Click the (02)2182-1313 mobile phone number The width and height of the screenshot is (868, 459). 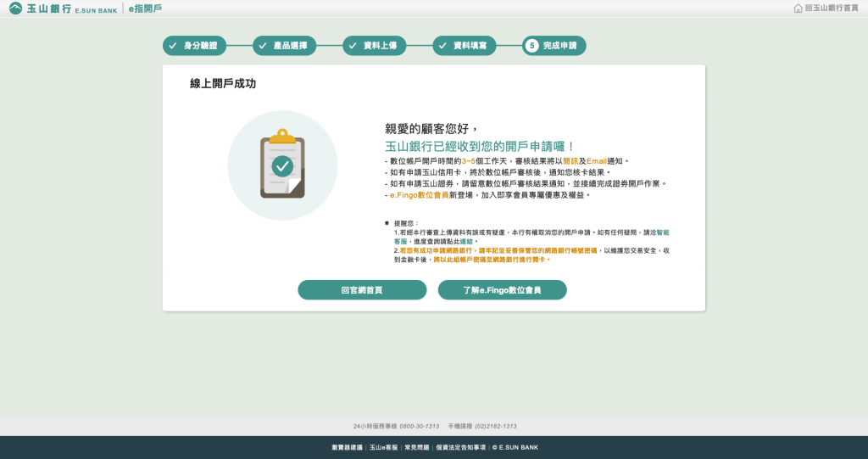[495, 426]
